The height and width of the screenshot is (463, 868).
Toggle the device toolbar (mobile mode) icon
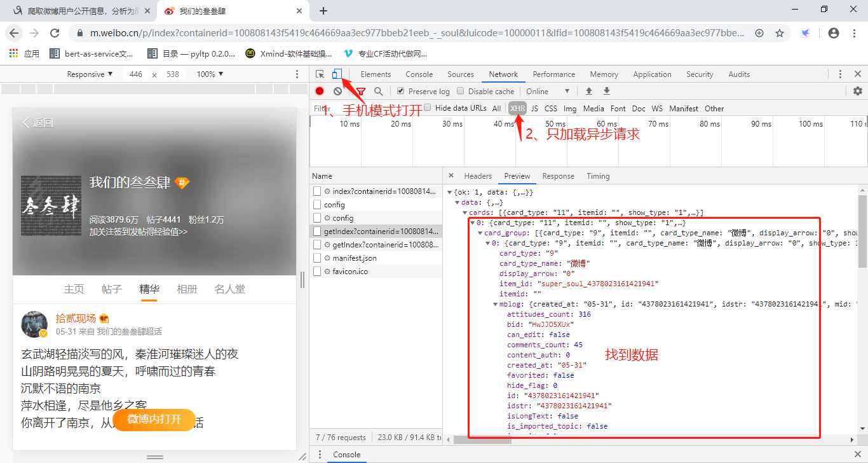pyautogui.click(x=337, y=74)
